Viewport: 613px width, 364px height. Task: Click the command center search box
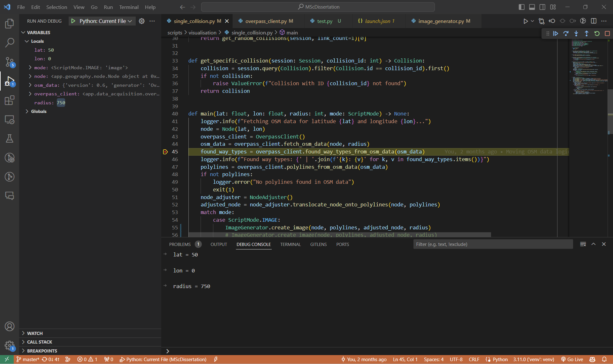tap(318, 7)
